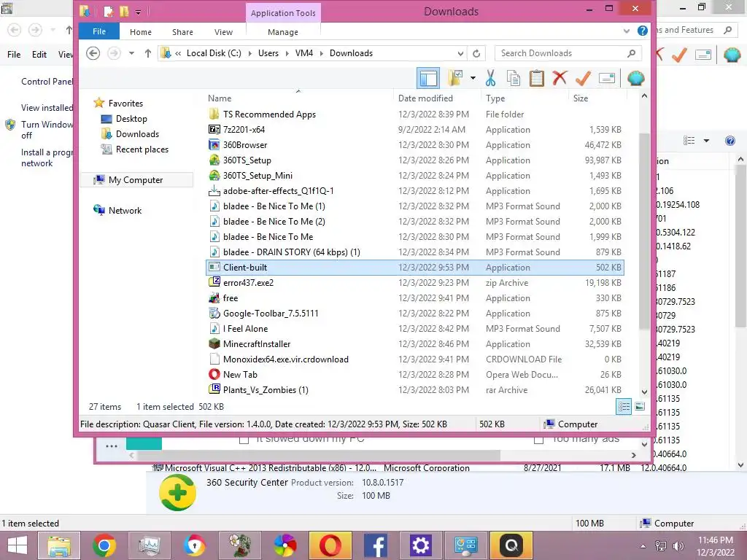
Task: Click the red X Delete toolbar icon
Action: coord(560,78)
